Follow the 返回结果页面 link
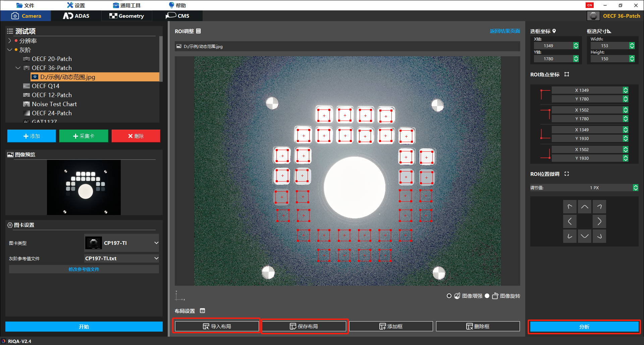This screenshot has height=345, width=644. coord(504,31)
